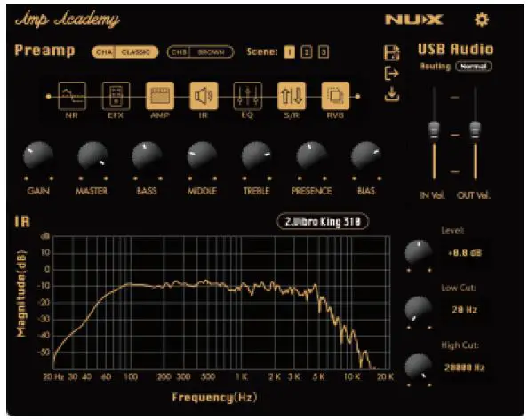Click the OUT Vol. fader handle
The height and width of the screenshot is (420, 528).
click(476, 130)
